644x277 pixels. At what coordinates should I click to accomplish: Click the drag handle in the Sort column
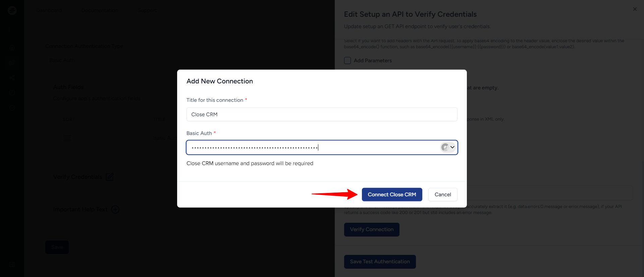67,138
